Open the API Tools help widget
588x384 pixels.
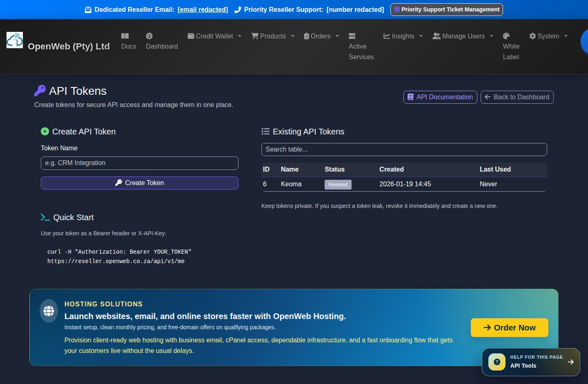coord(531,362)
